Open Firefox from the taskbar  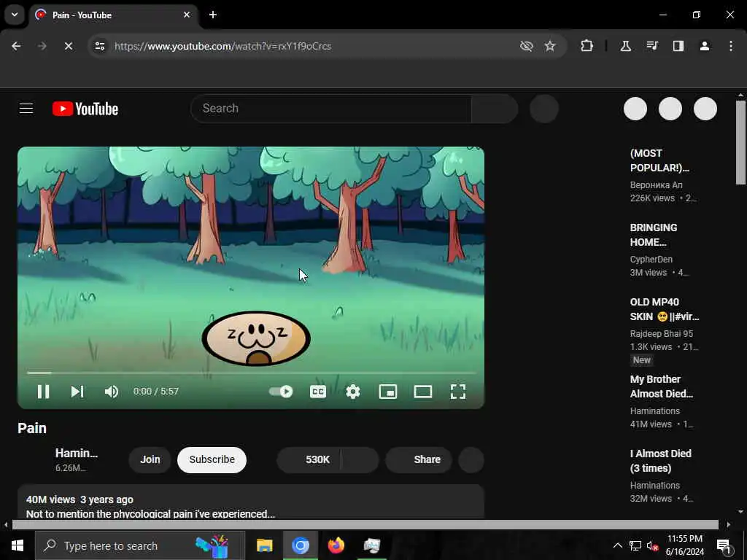click(x=336, y=545)
